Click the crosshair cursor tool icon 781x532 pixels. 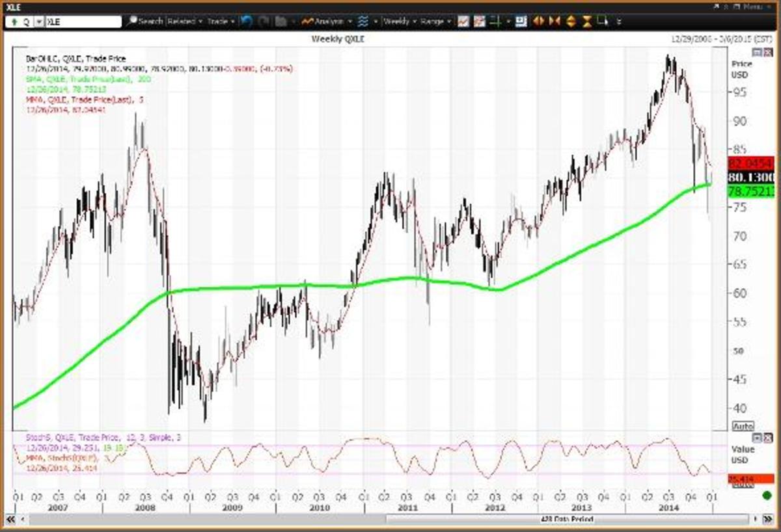click(x=496, y=21)
